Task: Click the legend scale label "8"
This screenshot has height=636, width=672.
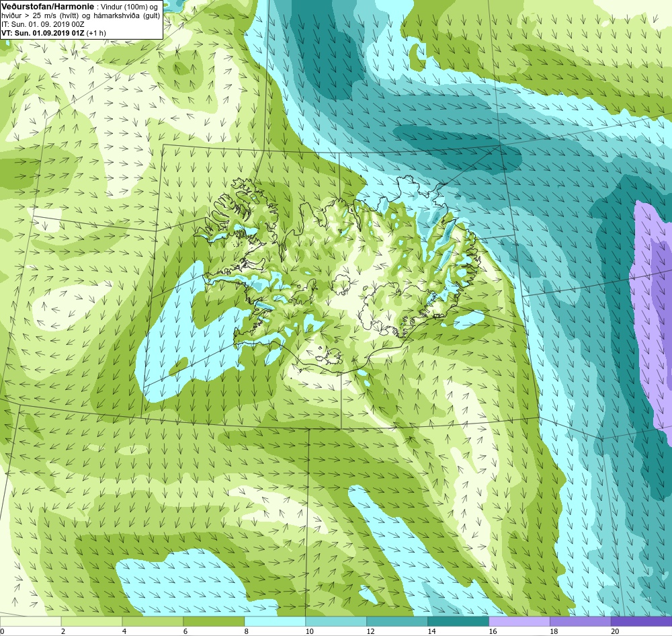Action: point(247,631)
